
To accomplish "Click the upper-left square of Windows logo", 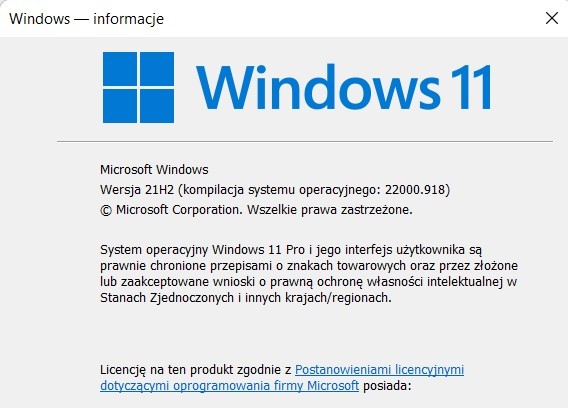I will pos(120,69).
